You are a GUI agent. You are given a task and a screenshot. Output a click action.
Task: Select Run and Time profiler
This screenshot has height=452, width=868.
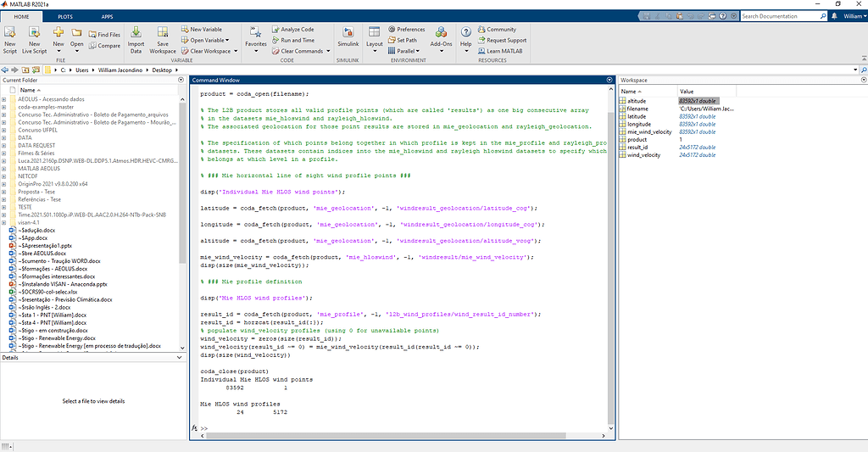[293, 40]
